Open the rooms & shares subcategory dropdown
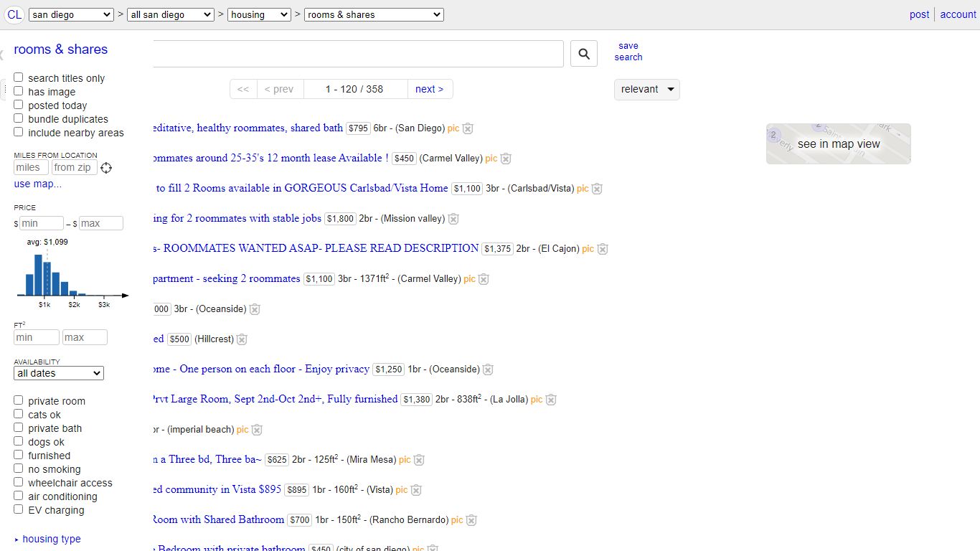The height and width of the screenshot is (551, 980). click(374, 14)
